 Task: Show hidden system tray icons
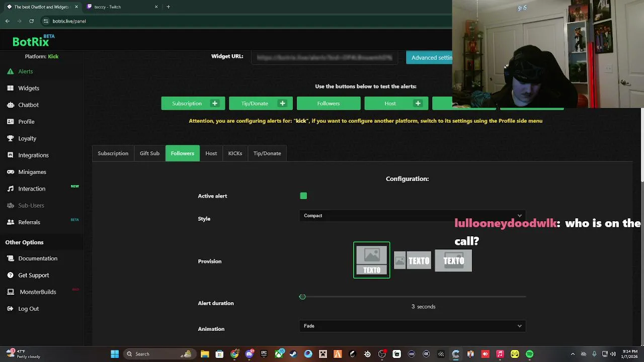coord(573,354)
